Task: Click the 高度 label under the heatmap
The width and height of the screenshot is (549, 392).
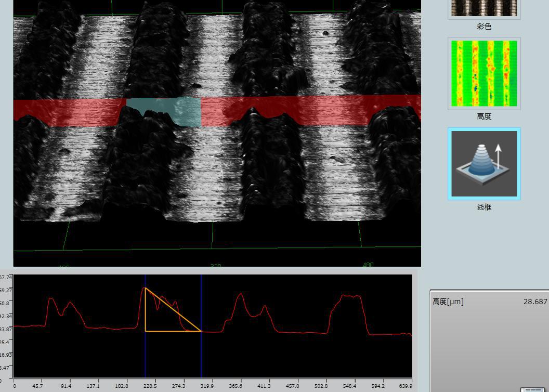Action: [484, 116]
